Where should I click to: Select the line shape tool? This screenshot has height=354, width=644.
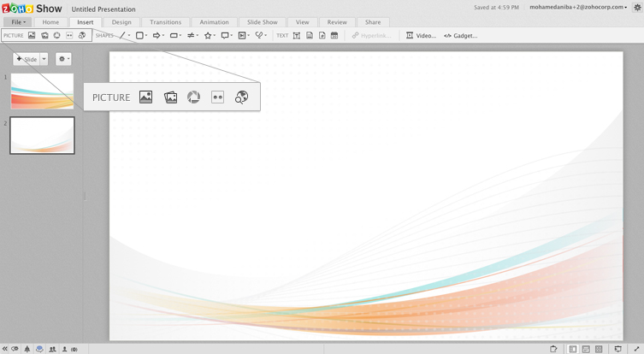122,36
